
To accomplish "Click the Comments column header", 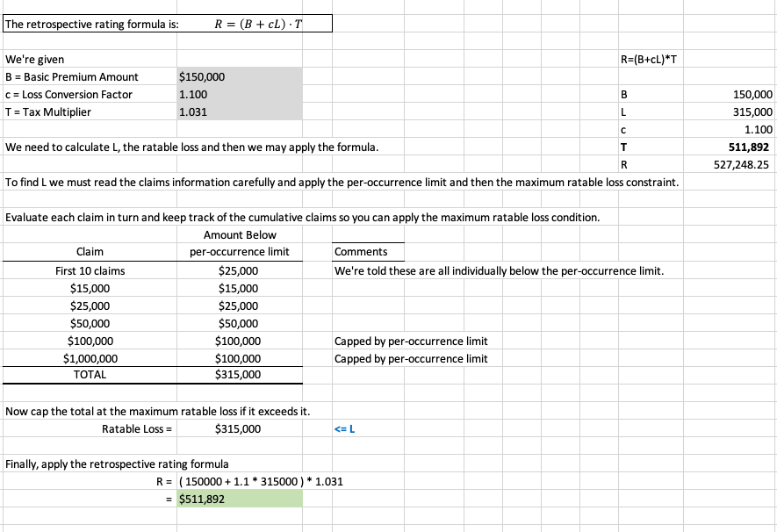I will point(361,252).
